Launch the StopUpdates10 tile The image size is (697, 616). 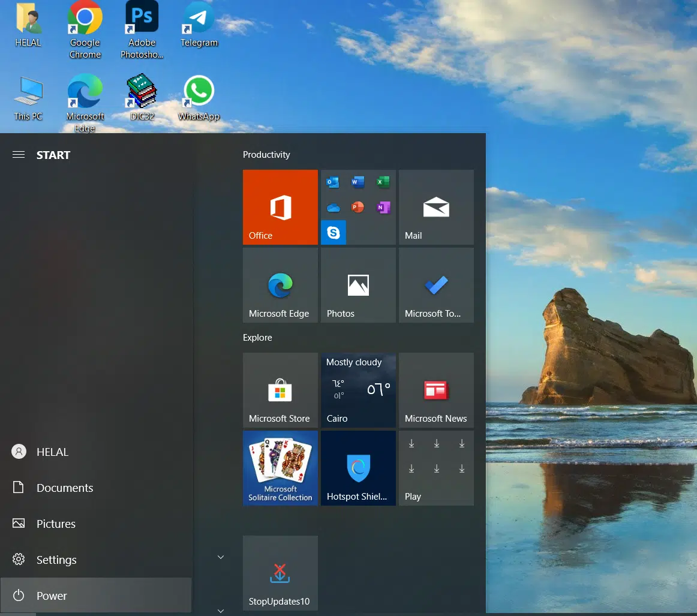pyautogui.click(x=280, y=573)
